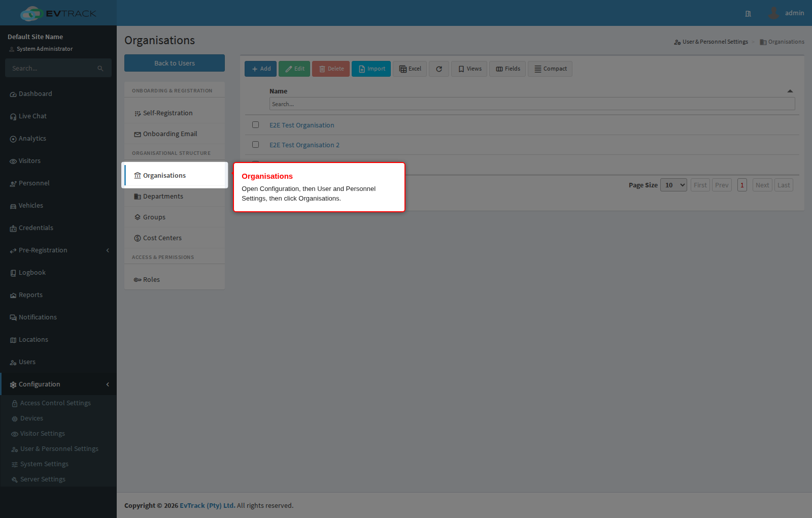This screenshot has width=812, height=518.
Task: Click Back to Users button
Action: click(x=175, y=63)
